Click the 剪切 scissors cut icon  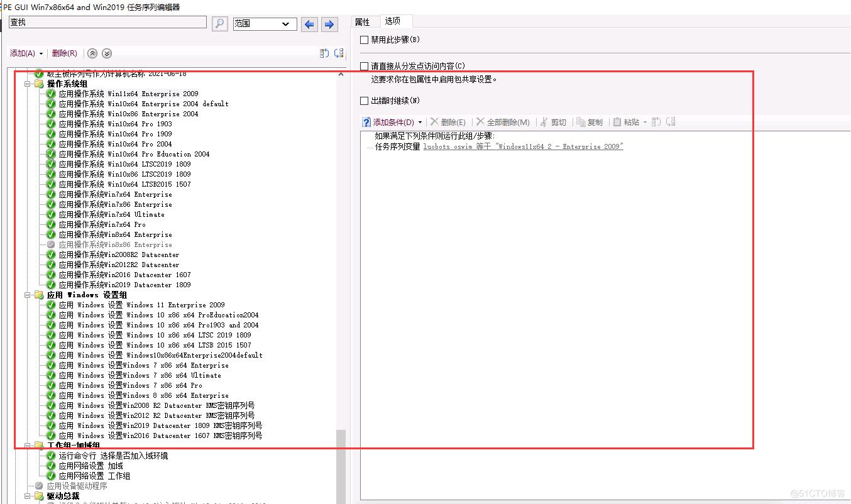(x=546, y=121)
